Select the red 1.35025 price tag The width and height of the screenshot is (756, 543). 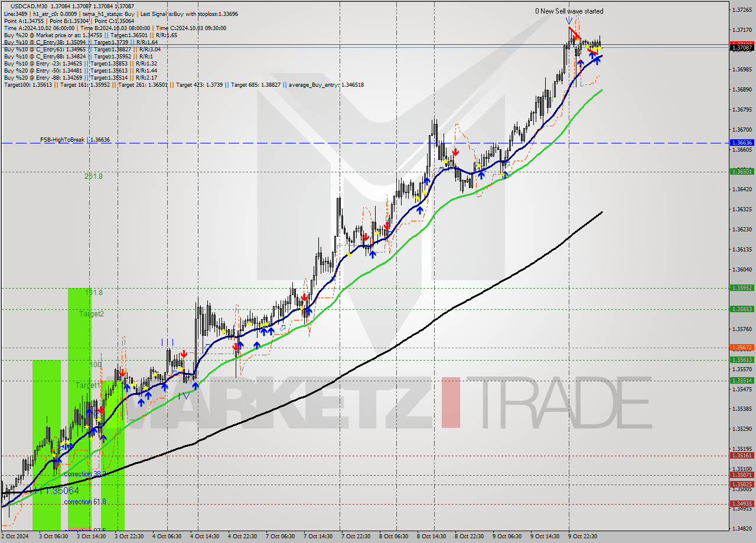tap(742, 485)
